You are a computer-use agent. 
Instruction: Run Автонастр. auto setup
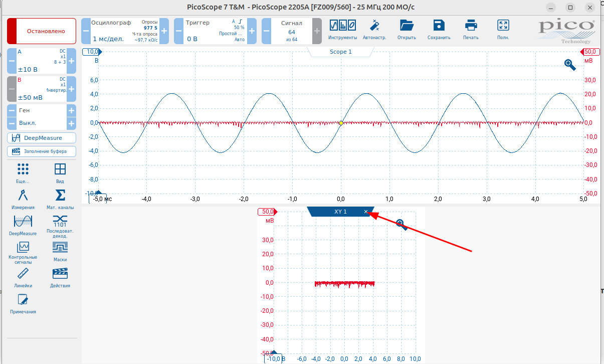(x=374, y=30)
